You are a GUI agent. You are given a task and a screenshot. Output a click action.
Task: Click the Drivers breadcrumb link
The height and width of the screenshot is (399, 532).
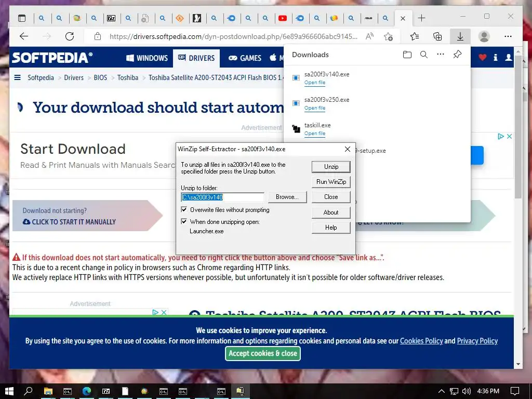(x=74, y=78)
